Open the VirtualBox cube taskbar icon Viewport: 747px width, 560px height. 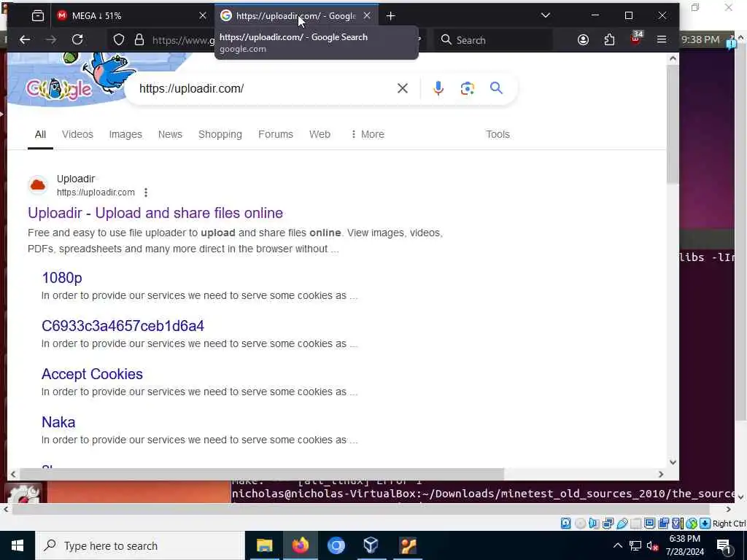pyautogui.click(x=371, y=545)
